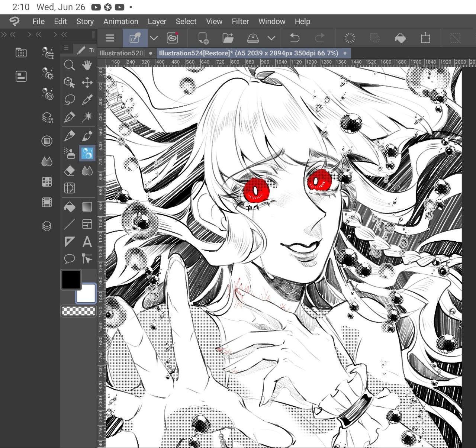Open the Quick Access folder-grid icon
This screenshot has height=448, width=476.
(x=21, y=53)
